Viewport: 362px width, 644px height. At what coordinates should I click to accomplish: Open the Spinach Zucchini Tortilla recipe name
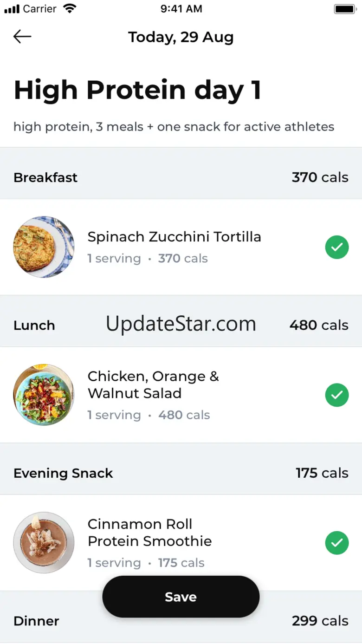click(x=175, y=237)
